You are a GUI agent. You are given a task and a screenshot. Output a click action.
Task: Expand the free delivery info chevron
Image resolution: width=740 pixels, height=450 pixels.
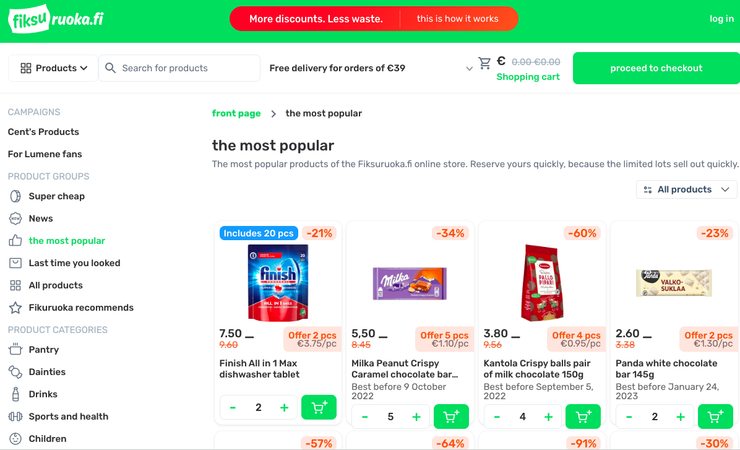tap(469, 69)
